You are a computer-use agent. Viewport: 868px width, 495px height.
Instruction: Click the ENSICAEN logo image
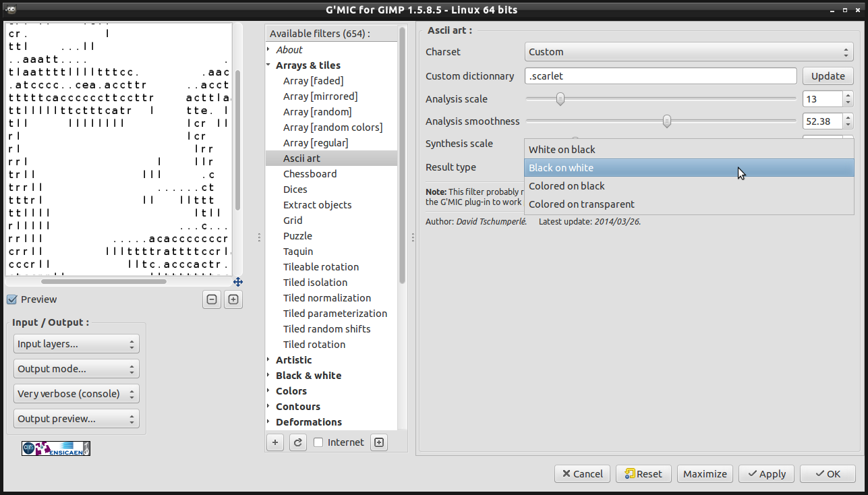pyautogui.click(x=56, y=448)
